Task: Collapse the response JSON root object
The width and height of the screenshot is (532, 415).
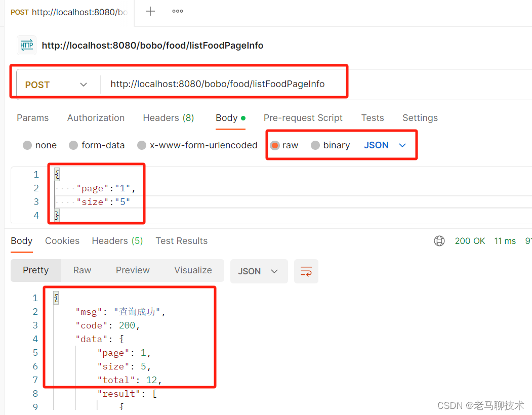Action: (56, 298)
